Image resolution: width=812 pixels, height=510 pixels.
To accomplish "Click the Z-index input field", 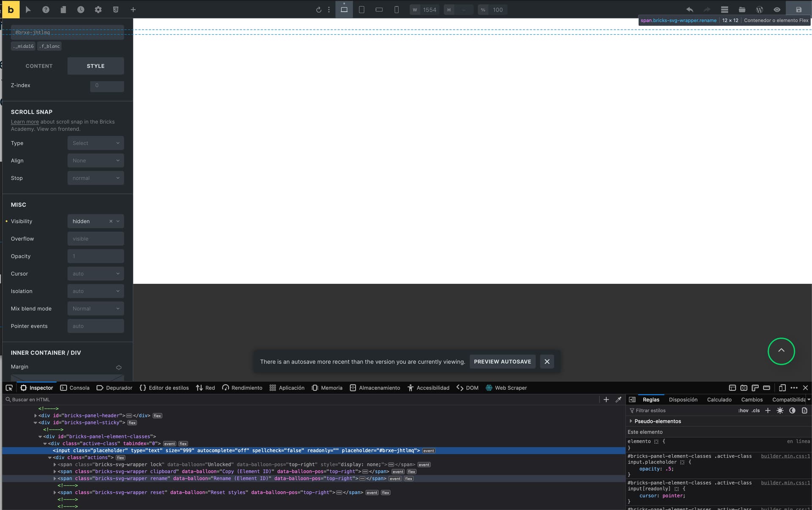I will click(107, 85).
